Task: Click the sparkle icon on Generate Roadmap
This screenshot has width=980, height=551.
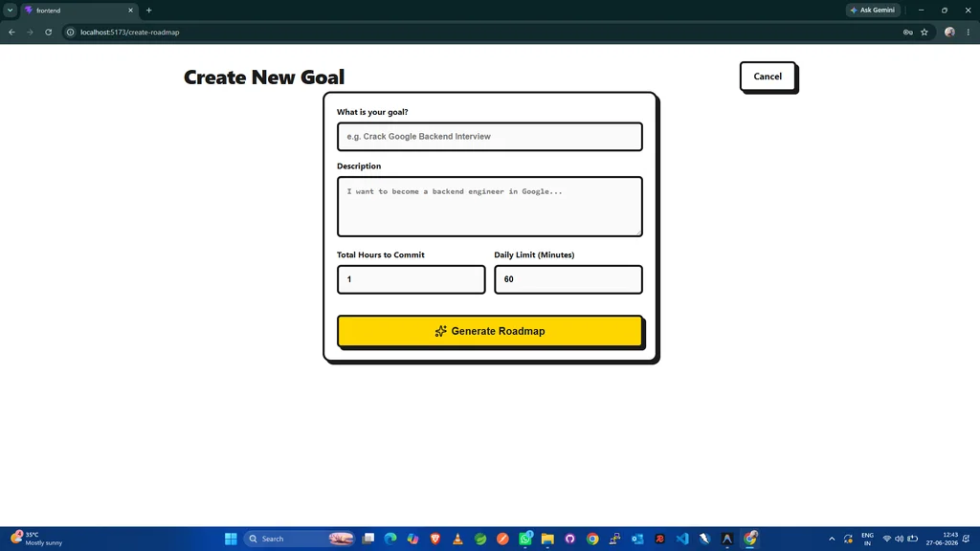Action: coord(440,331)
